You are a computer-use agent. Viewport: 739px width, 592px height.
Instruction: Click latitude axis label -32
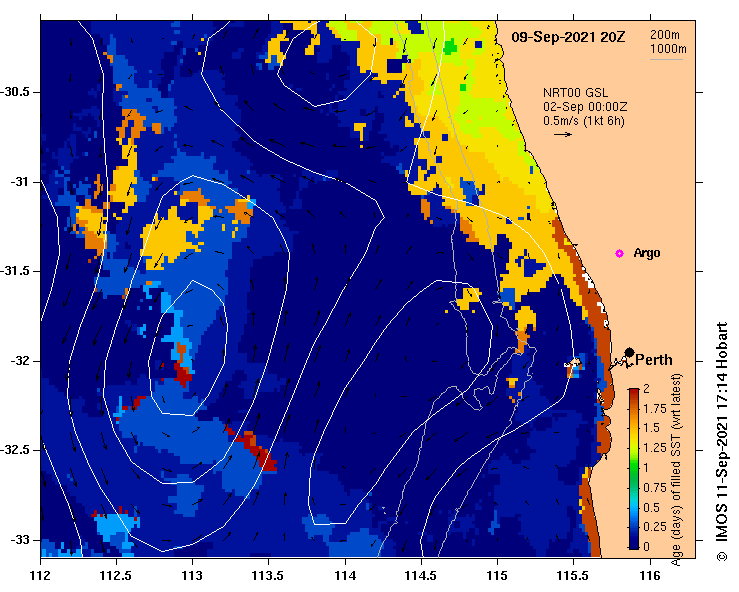tap(19, 361)
